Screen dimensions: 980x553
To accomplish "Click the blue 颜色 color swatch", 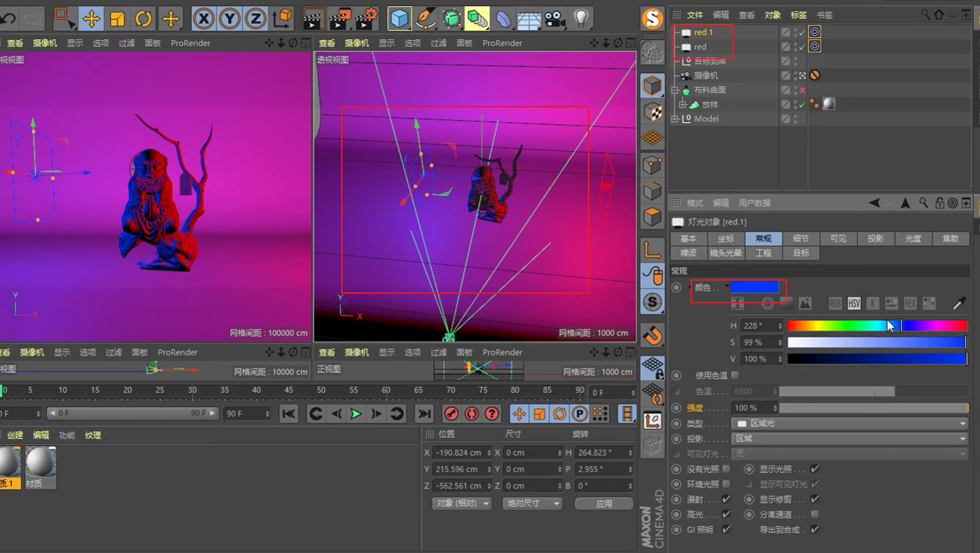I will pos(755,287).
